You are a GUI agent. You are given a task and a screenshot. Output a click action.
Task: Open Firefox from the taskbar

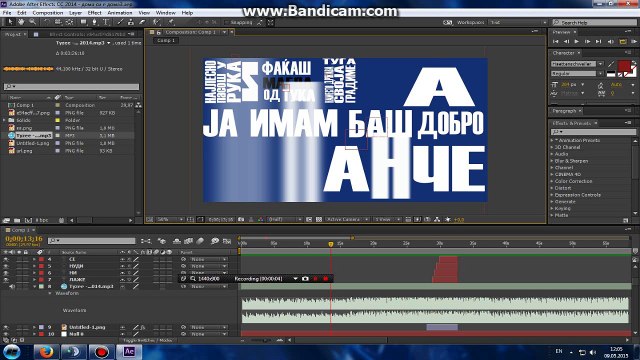coord(46,352)
